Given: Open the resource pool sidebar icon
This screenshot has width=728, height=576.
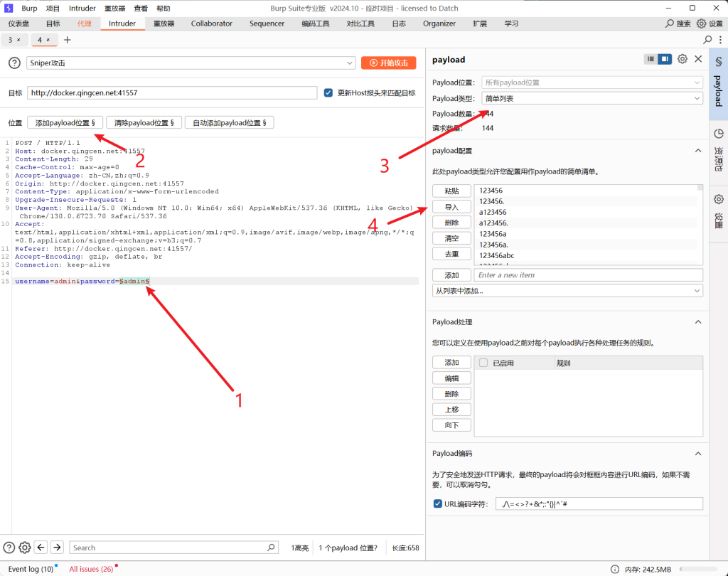Looking at the screenshot, I should click(718, 134).
